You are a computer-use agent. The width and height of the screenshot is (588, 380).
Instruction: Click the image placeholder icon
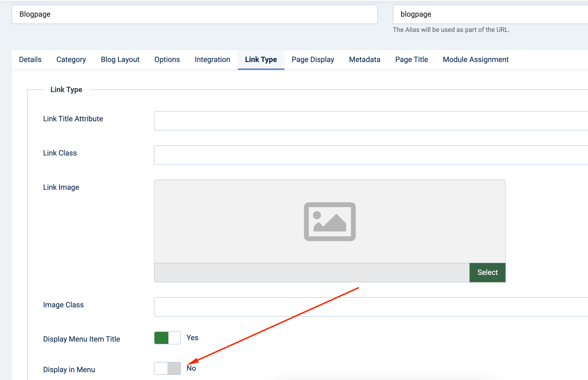pos(330,221)
